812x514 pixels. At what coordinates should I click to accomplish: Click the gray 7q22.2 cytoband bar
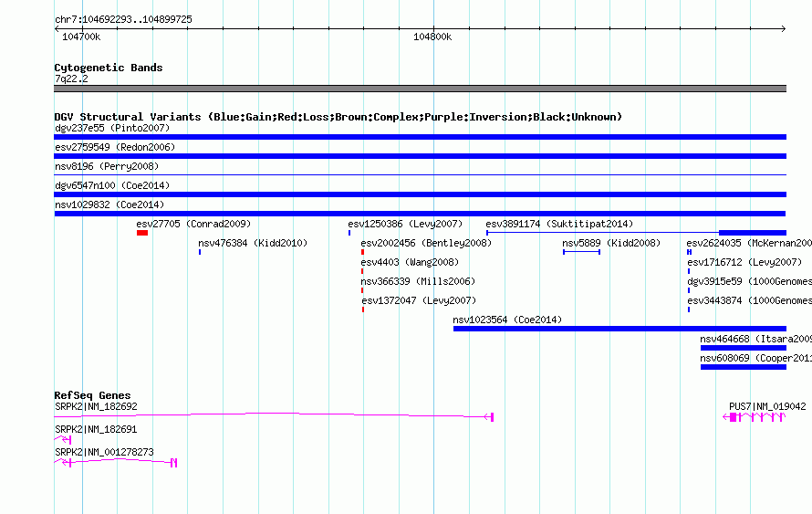pyautogui.click(x=420, y=89)
